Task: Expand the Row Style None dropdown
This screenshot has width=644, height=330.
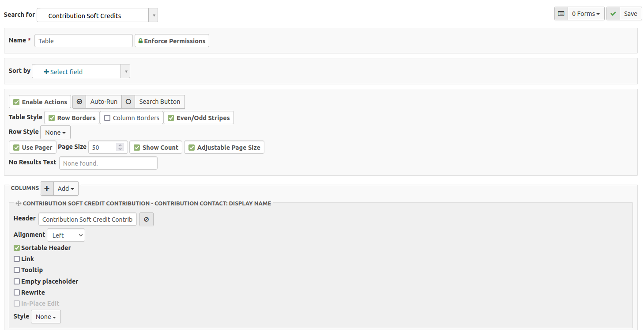Action: pyautogui.click(x=55, y=133)
